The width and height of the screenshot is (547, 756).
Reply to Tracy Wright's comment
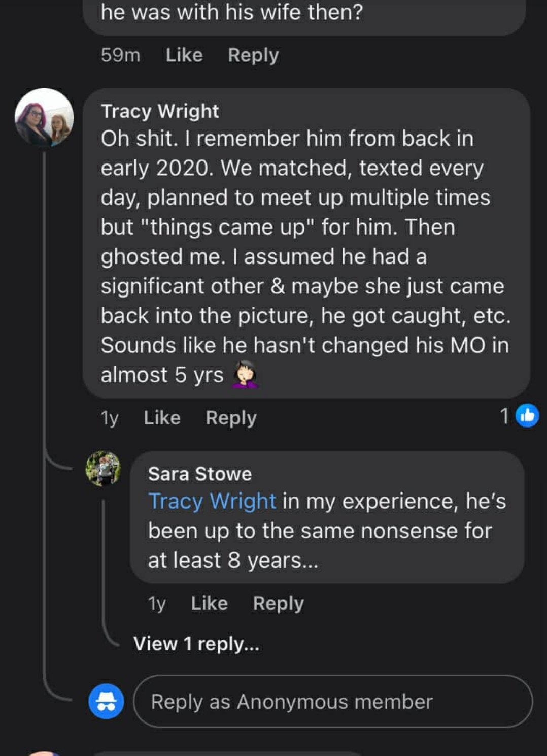click(x=231, y=418)
